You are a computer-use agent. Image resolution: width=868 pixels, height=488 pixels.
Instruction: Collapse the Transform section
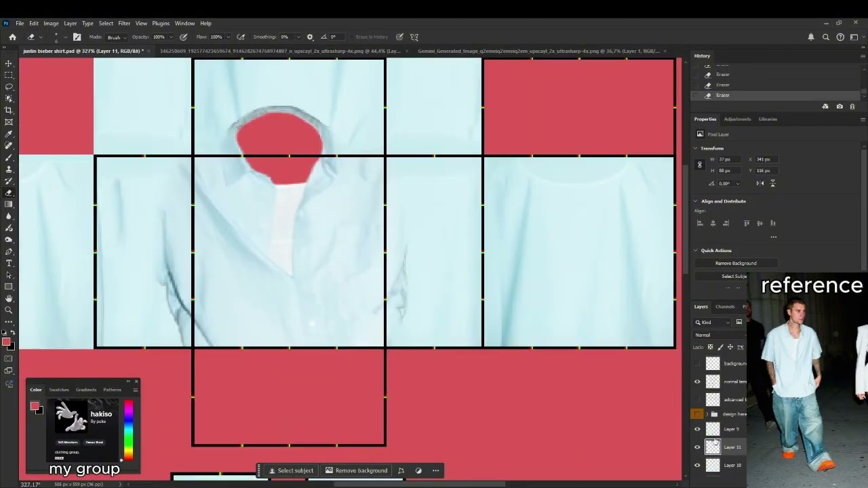click(x=695, y=148)
